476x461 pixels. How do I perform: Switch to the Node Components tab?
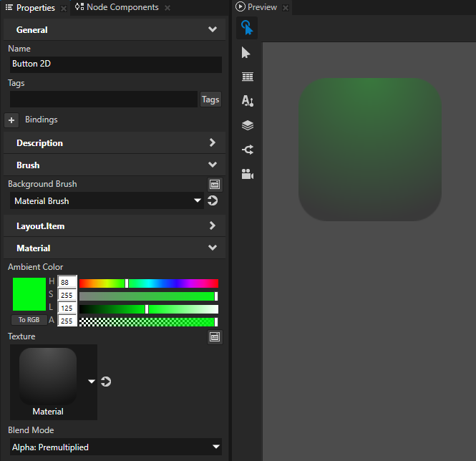122,8
